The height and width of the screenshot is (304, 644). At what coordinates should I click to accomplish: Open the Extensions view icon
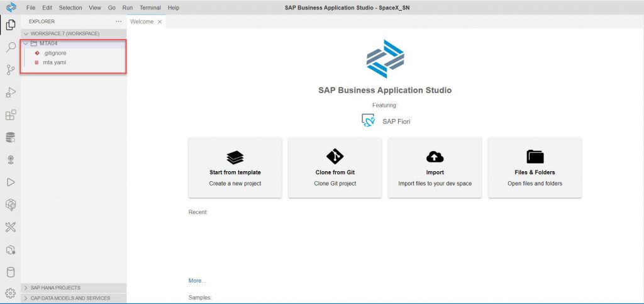[11, 115]
